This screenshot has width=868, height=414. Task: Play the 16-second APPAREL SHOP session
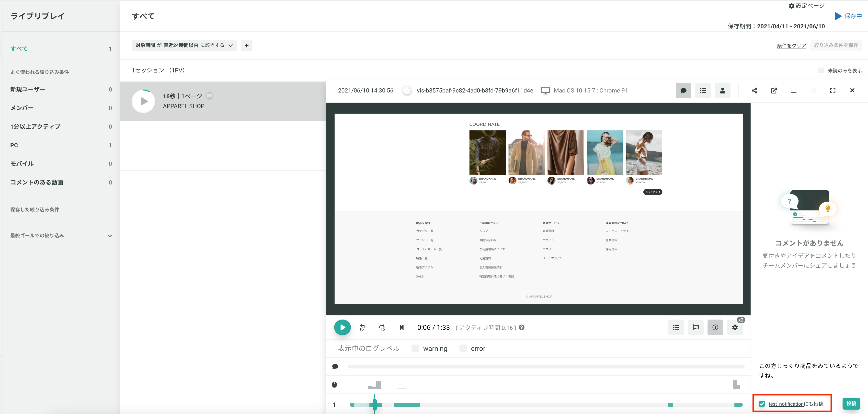click(144, 101)
